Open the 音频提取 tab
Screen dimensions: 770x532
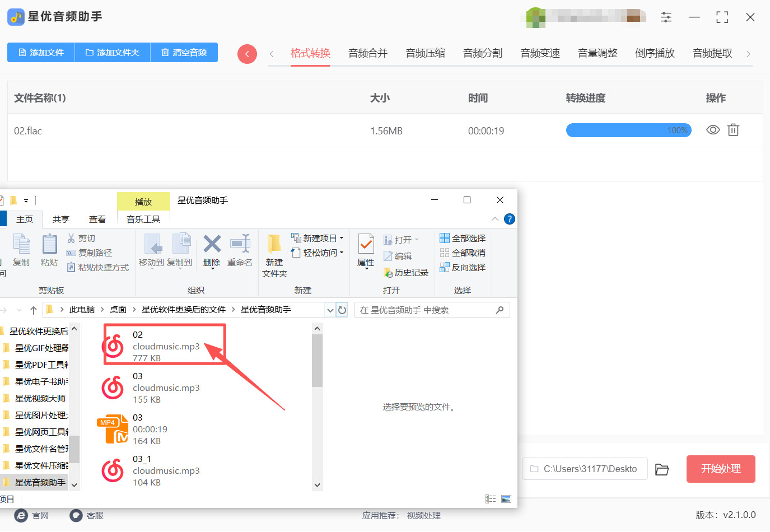(712, 53)
